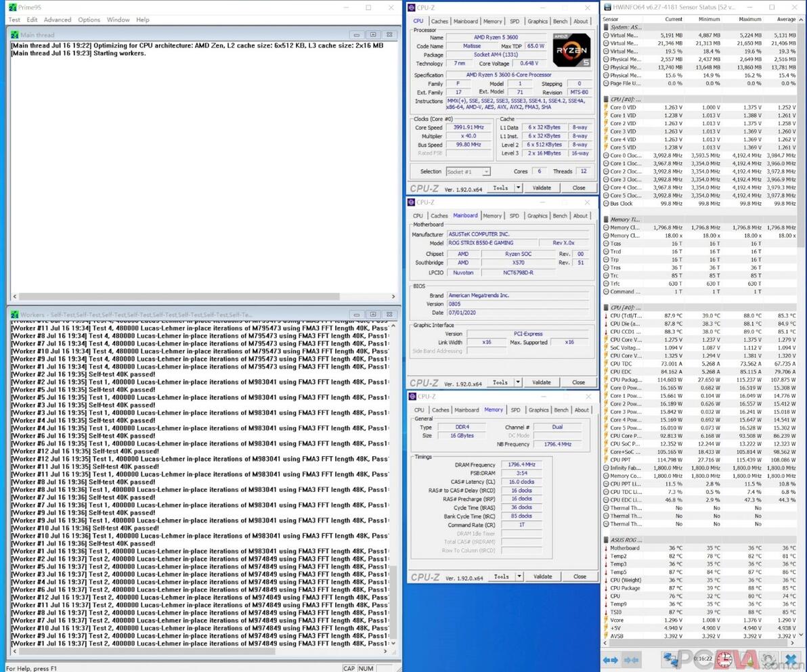This screenshot has width=807, height=672.
Task: Click the greyed collapse arrows icon in HWiNFO
Action: [x=630, y=660]
